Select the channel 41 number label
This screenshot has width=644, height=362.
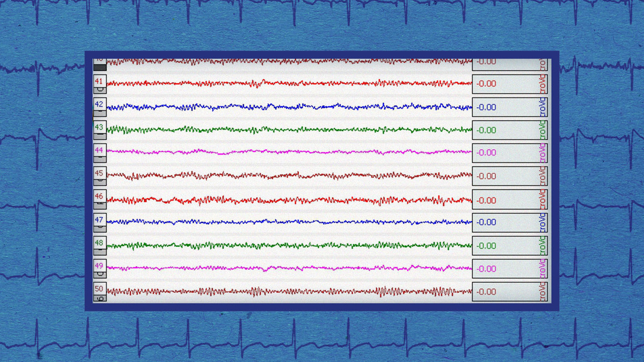pyautogui.click(x=99, y=81)
